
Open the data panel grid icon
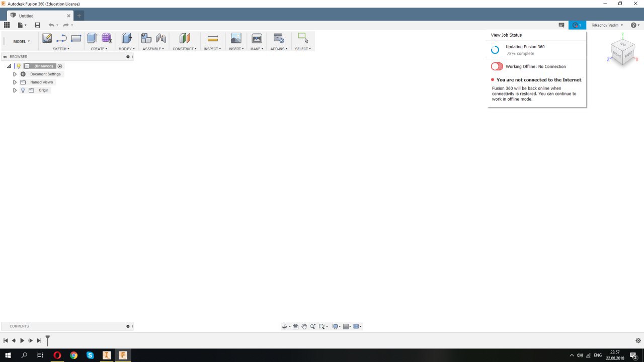click(x=7, y=25)
